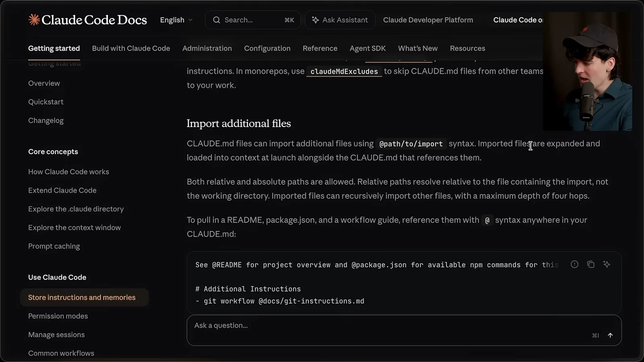Copy the code block contents
This screenshot has width=644, height=362.
coord(590,264)
